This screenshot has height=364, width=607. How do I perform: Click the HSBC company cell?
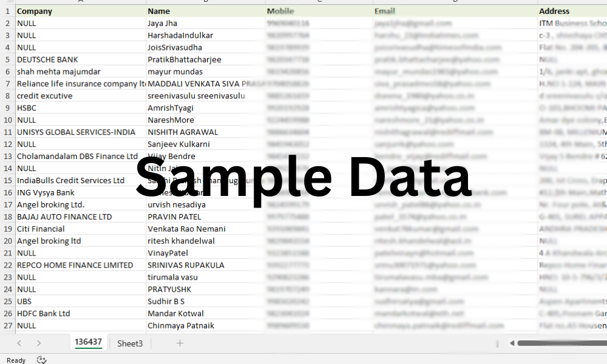[81, 108]
